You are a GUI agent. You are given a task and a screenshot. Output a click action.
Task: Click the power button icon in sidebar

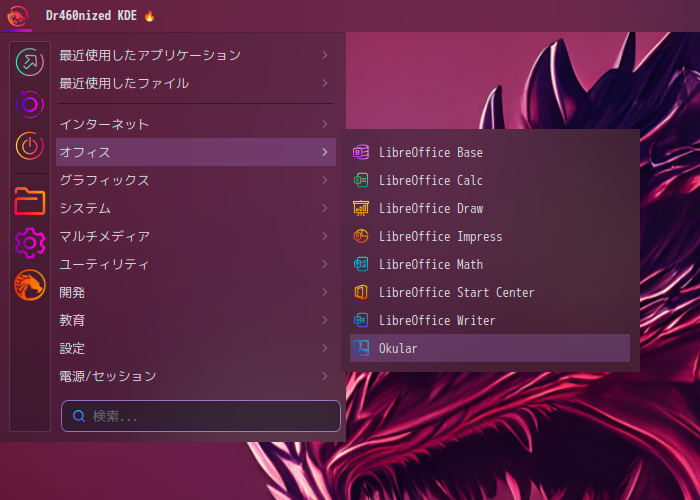(30, 146)
